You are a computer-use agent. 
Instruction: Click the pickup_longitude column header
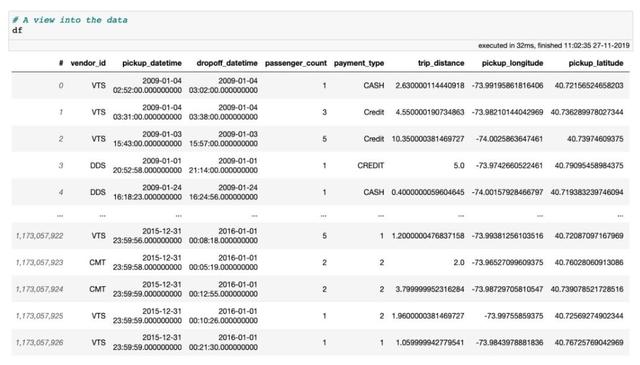(x=512, y=63)
